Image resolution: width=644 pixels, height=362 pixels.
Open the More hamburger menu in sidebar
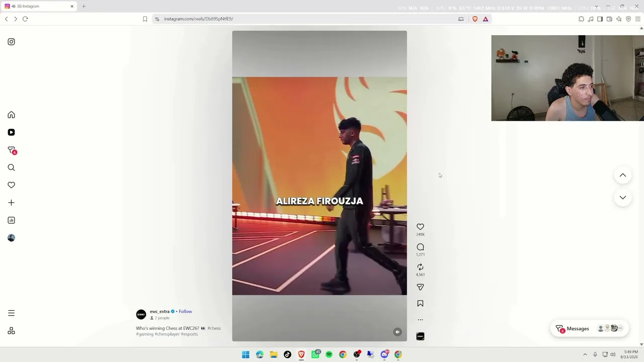(x=11, y=313)
